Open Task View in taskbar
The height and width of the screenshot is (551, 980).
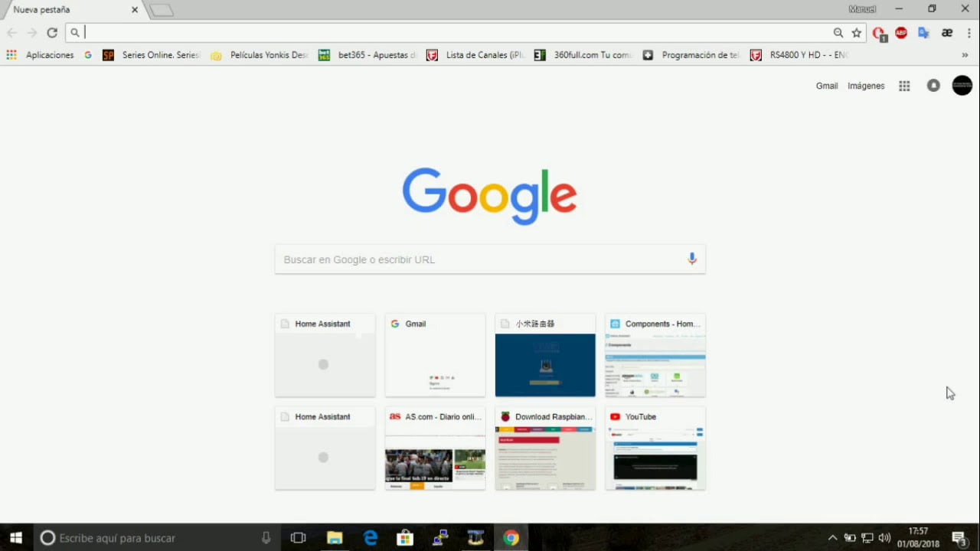pos(299,538)
